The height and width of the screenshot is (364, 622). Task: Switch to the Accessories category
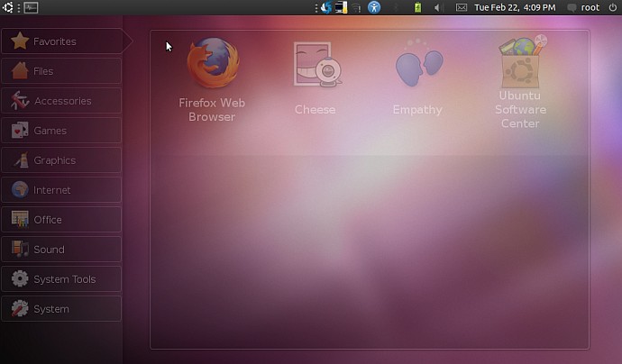[62, 101]
